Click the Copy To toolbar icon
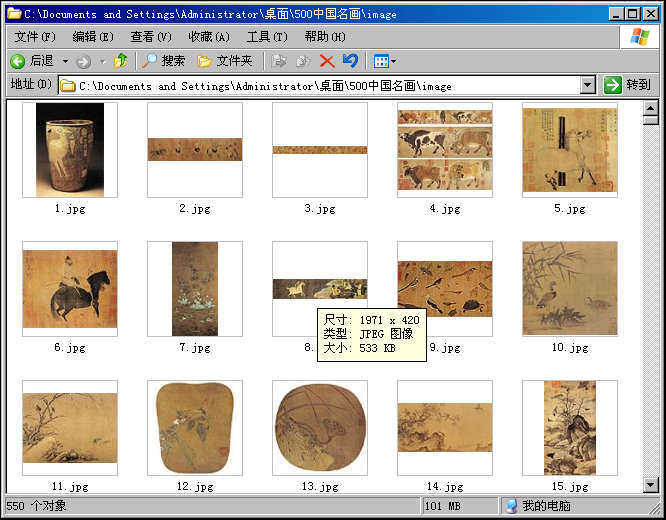 (x=303, y=61)
